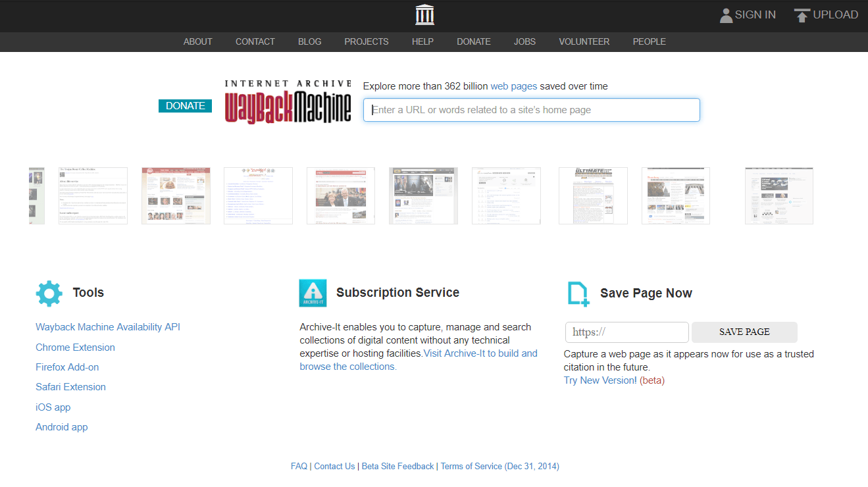This screenshot has width=868, height=487.
Task: Click the Upload arrow icon
Action: 802,15
